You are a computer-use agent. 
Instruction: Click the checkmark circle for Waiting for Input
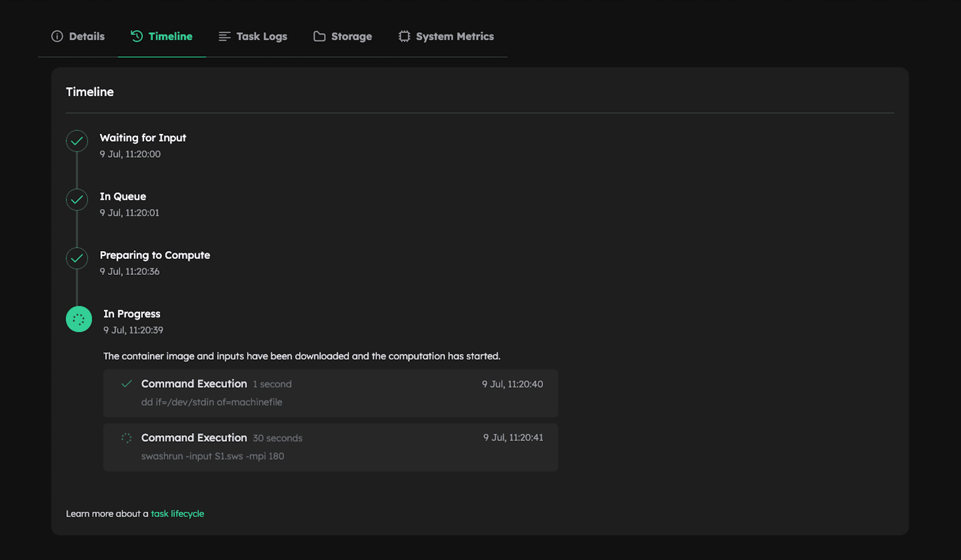pos(77,141)
